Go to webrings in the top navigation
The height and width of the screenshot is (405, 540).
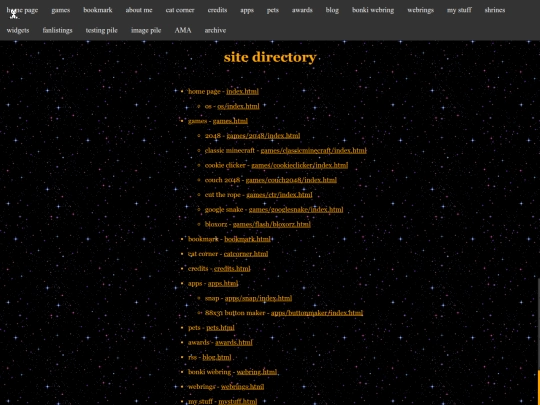pyautogui.click(x=420, y=10)
